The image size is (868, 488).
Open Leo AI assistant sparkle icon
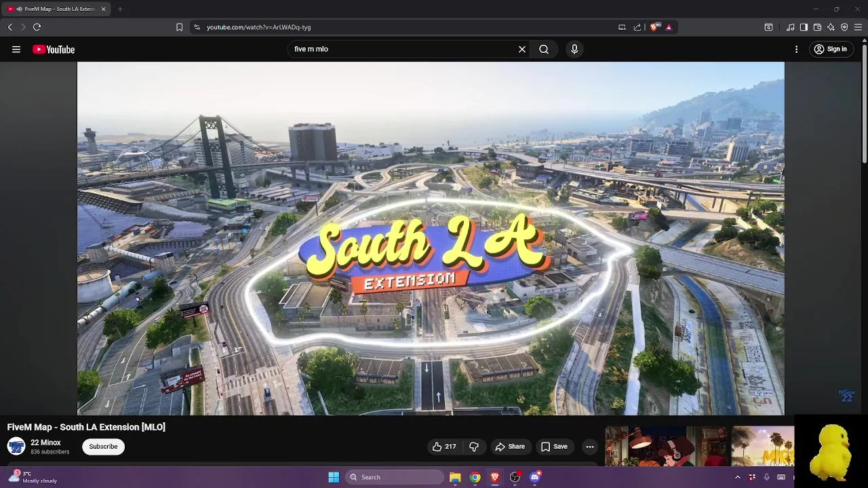click(x=831, y=27)
